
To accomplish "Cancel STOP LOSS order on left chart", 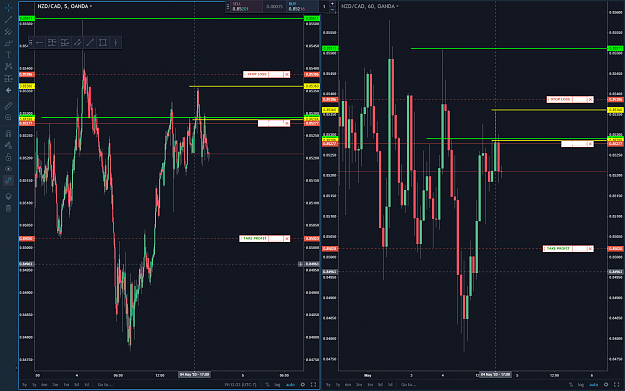I will coord(287,75).
